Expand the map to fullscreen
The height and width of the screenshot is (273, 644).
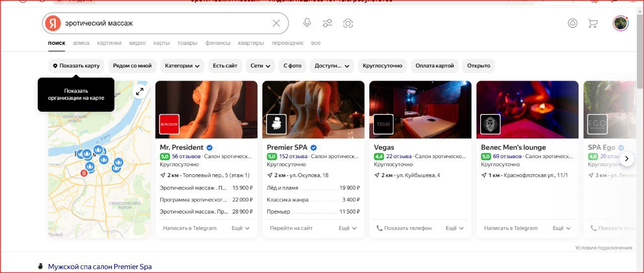point(139,92)
